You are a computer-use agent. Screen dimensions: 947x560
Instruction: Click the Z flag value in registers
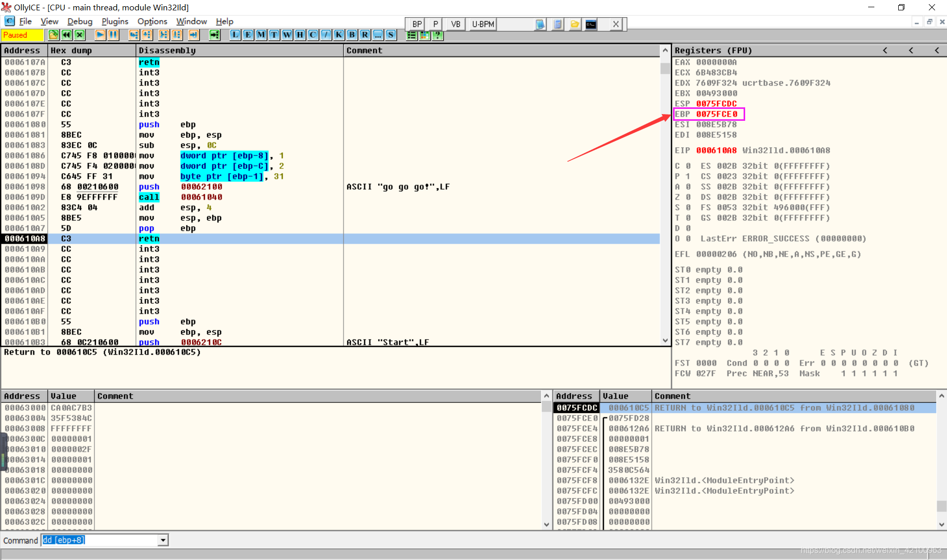click(x=688, y=197)
